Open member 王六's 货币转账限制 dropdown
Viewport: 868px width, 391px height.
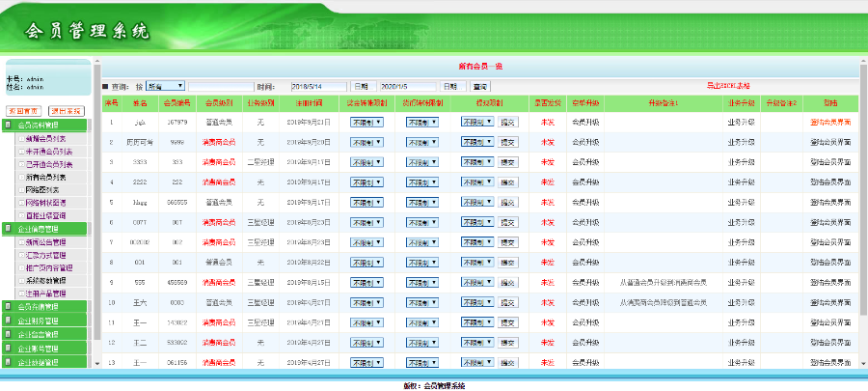[421, 302]
